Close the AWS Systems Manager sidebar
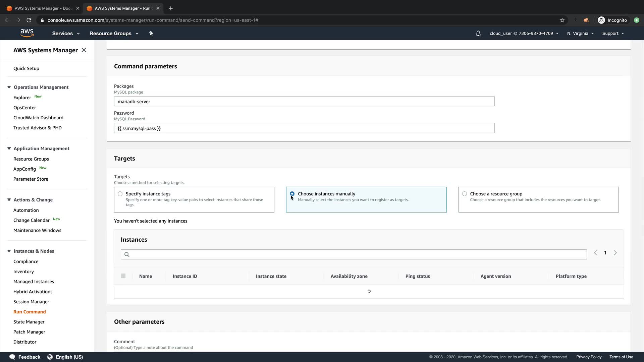Screen dimensions: 644x362 (84, 50)
